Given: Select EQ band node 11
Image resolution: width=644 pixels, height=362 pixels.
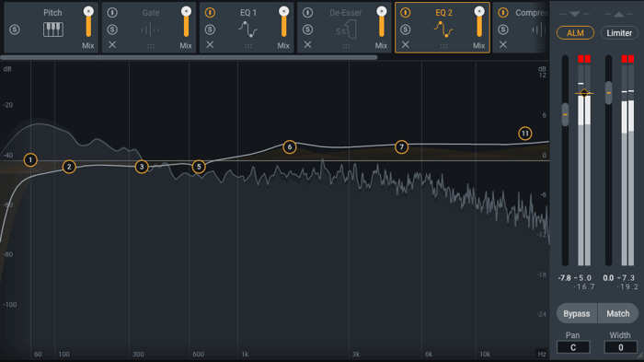Looking at the screenshot, I should (x=525, y=134).
